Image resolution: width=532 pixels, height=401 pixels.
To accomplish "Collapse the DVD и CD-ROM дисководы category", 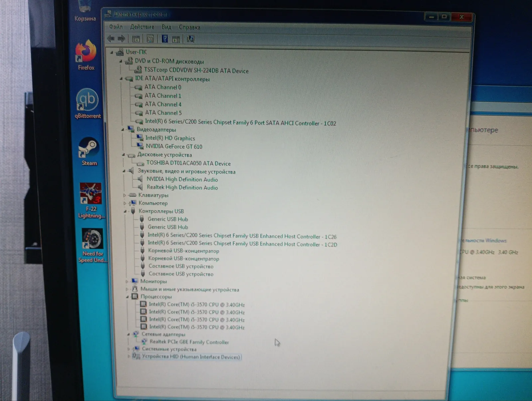I will pos(121,61).
